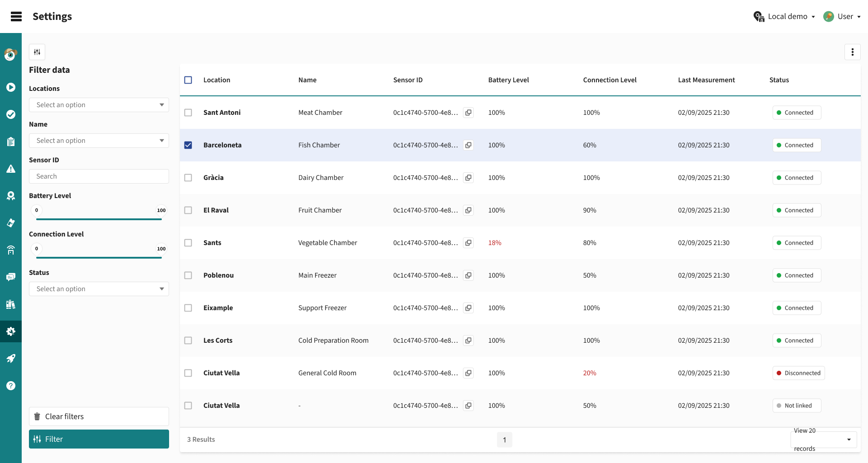
Task: Copy the Poblenou sensor ID
Action: pyautogui.click(x=468, y=275)
